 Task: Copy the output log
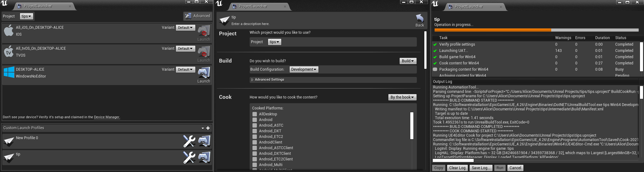[x=439, y=168]
